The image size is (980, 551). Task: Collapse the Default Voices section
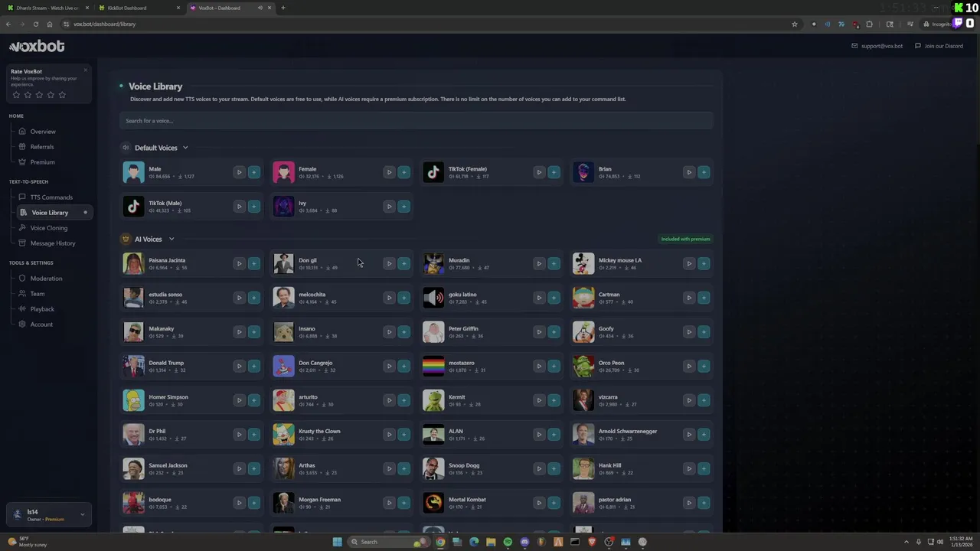click(x=185, y=148)
